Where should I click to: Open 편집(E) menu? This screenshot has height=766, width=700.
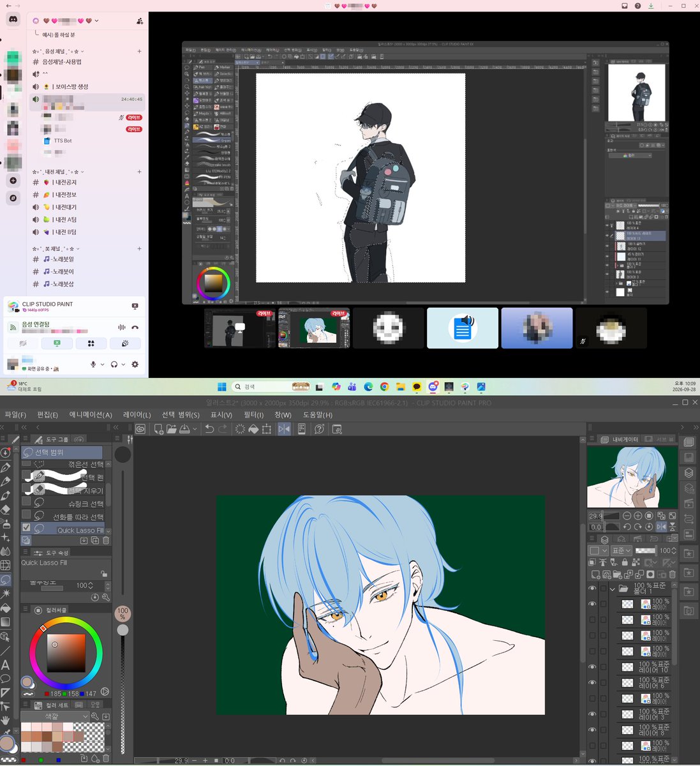click(47, 414)
